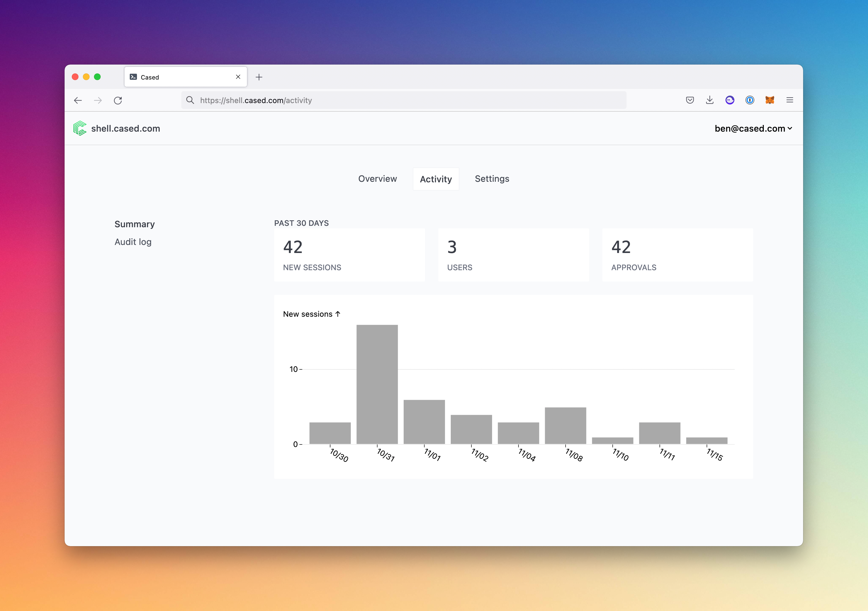Screen dimensions: 868x611
Task: Click the 11/11 chart bar
Action: coord(660,433)
